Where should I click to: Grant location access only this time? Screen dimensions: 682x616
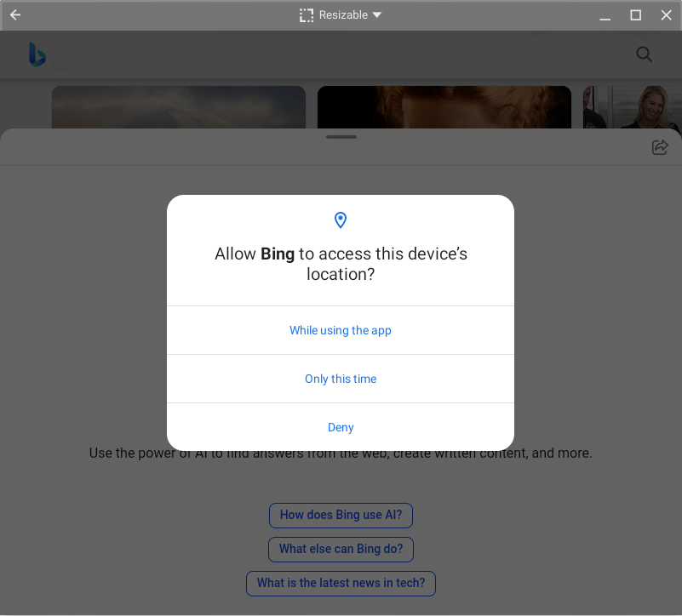pyautogui.click(x=341, y=379)
